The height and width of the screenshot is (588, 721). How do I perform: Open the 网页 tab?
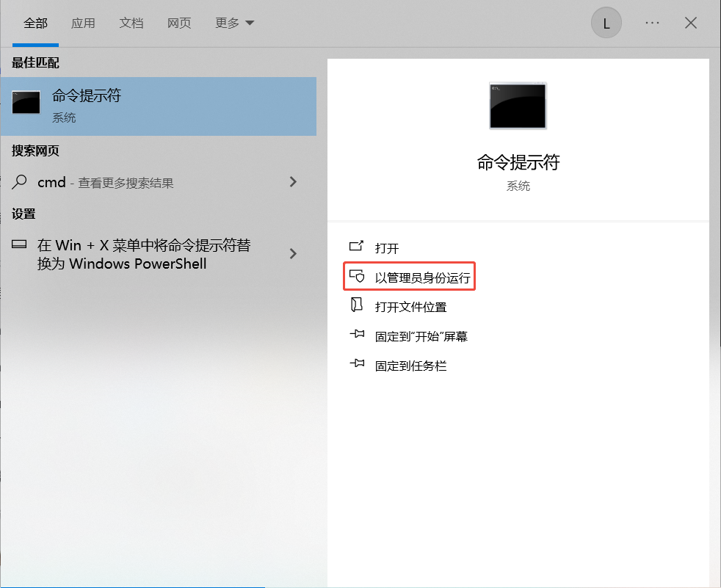[x=179, y=23]
